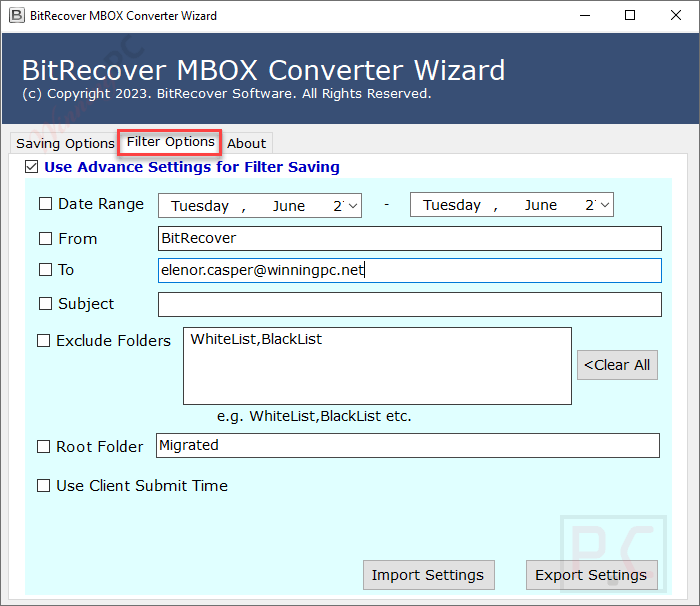Click the To field with elenor.casper email

[409, 270]
